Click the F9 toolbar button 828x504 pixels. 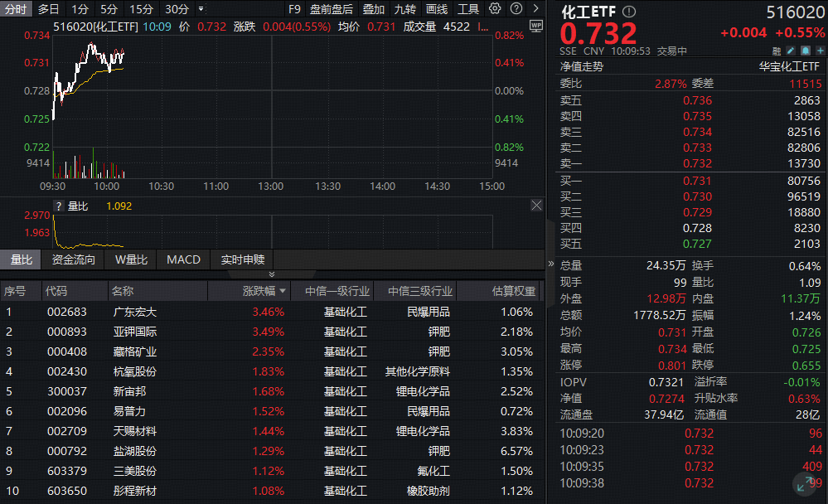(x=294, y=9)
